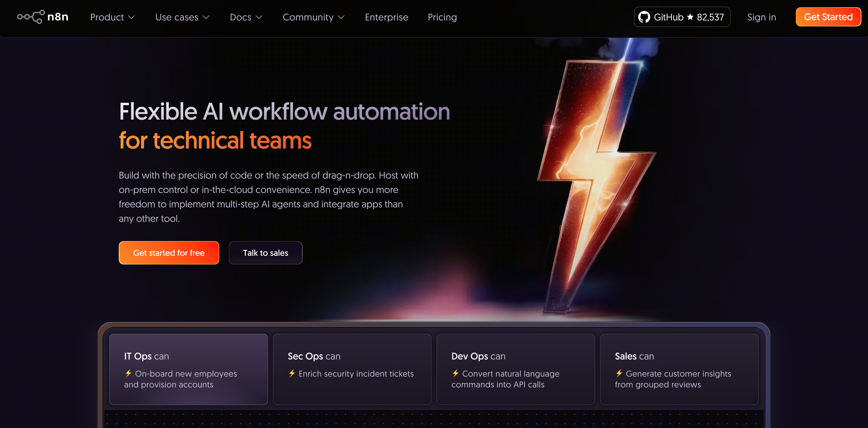Expand the Docs dropdown chevron

coord(259,17)
